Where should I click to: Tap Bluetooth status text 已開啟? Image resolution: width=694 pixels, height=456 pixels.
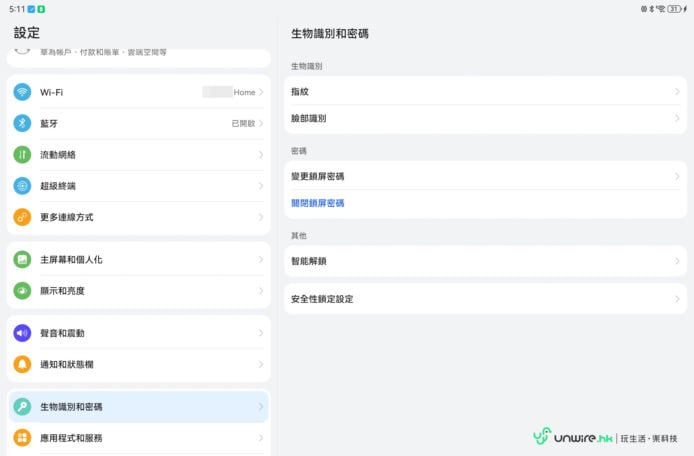click(x=242, y=123)
